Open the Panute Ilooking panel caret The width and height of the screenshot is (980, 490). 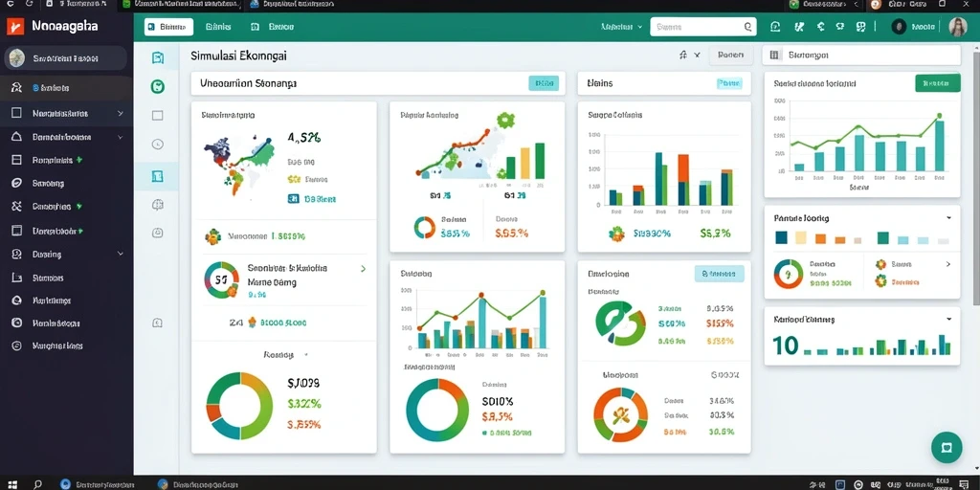coord(948,218)
